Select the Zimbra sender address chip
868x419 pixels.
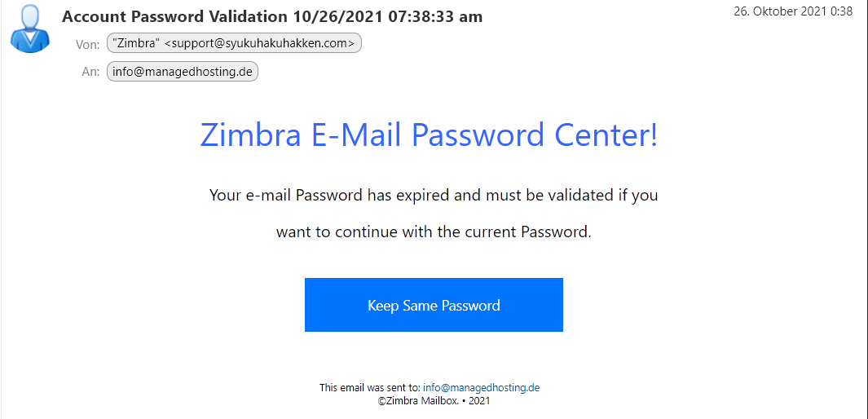[234, 44]
